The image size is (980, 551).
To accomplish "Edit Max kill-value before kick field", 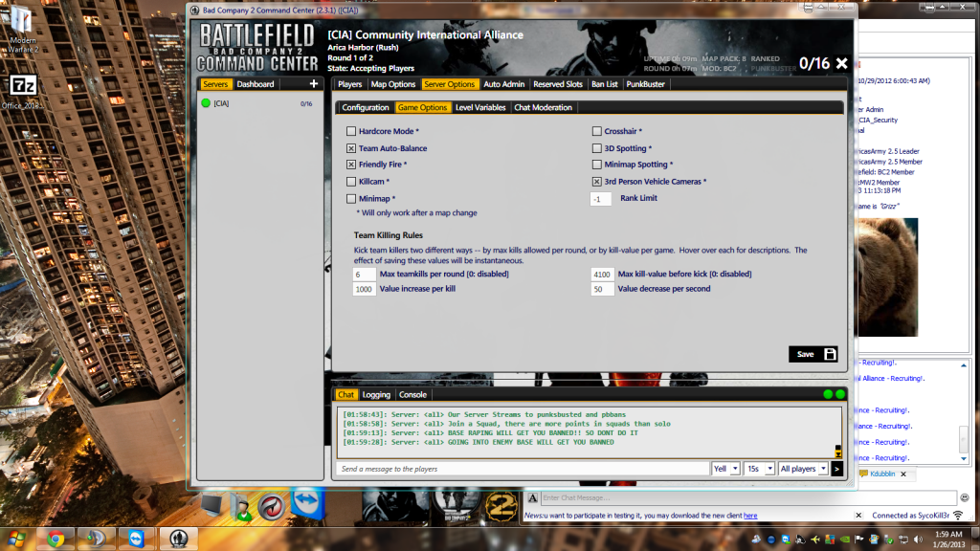I will point(602,275).
